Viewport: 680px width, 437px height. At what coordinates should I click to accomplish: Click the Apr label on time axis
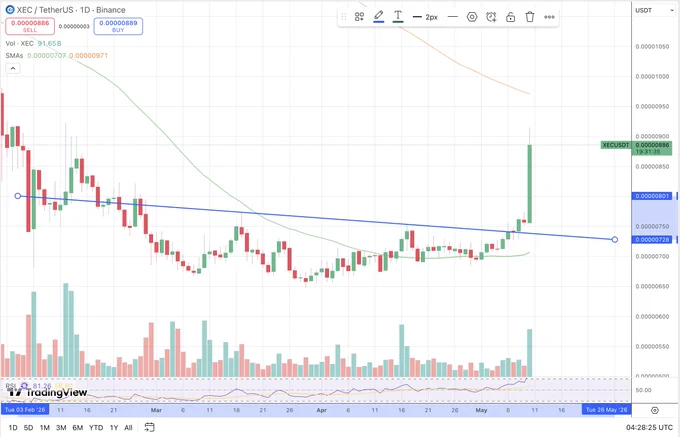click(x=321, y=410)
